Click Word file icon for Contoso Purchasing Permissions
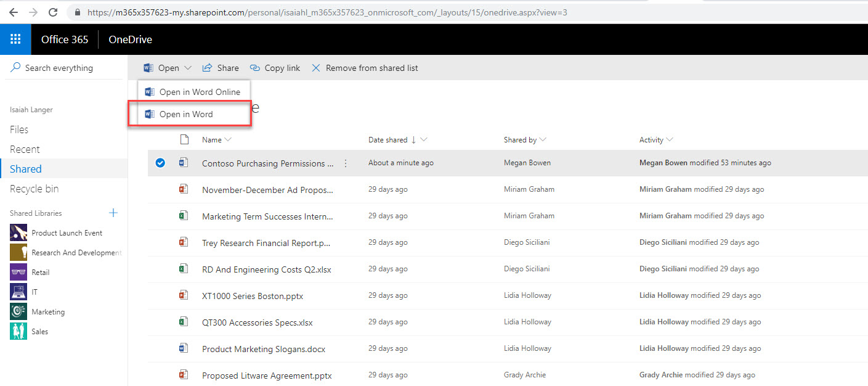 (183, 163)
